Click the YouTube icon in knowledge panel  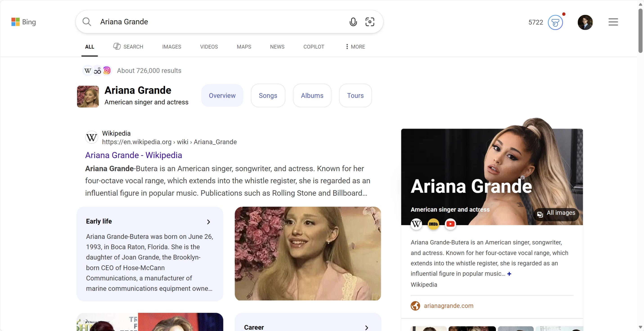tap(450, 224)
